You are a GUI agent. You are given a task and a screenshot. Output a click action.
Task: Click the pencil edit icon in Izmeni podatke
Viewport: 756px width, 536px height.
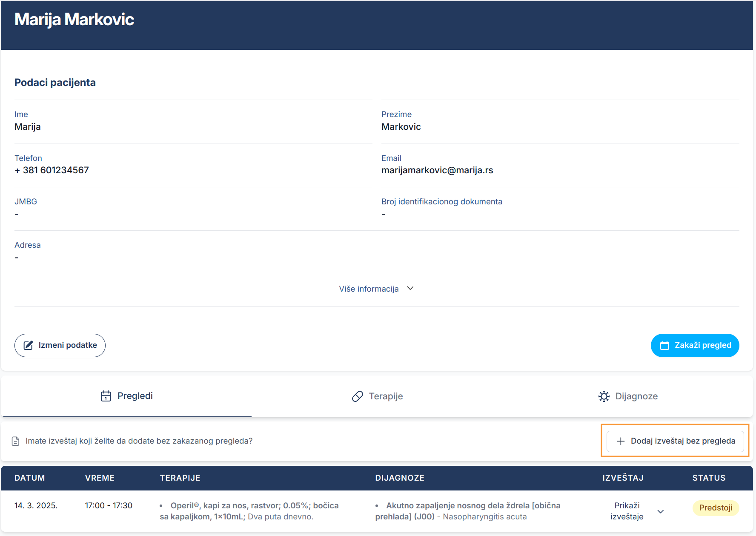click(x=28, y=345)
